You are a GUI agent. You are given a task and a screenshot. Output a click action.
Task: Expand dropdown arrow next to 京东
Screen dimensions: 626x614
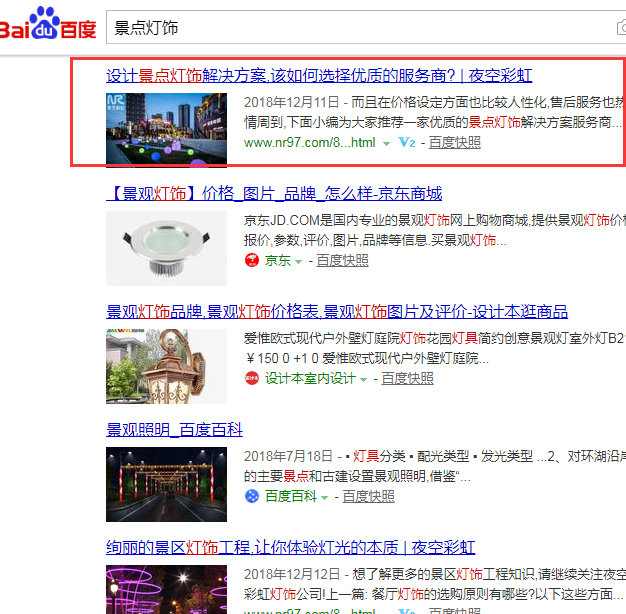point(298,262)
